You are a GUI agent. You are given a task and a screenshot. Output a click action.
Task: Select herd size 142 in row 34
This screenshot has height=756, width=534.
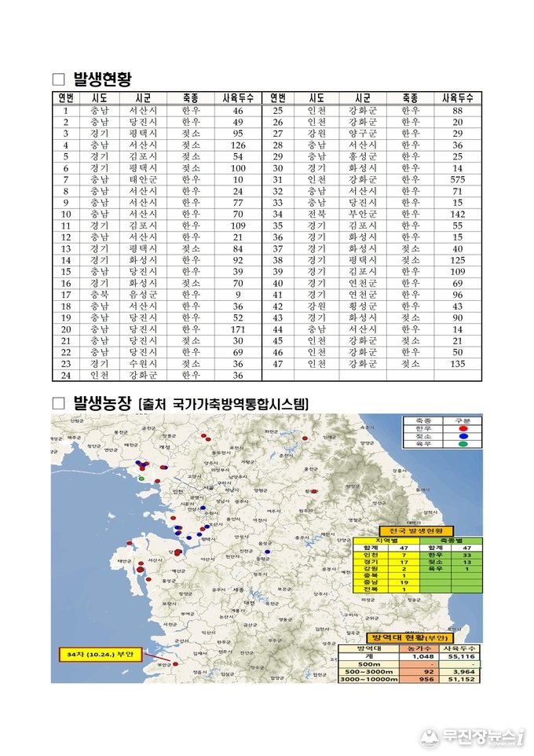click(457, 214)
